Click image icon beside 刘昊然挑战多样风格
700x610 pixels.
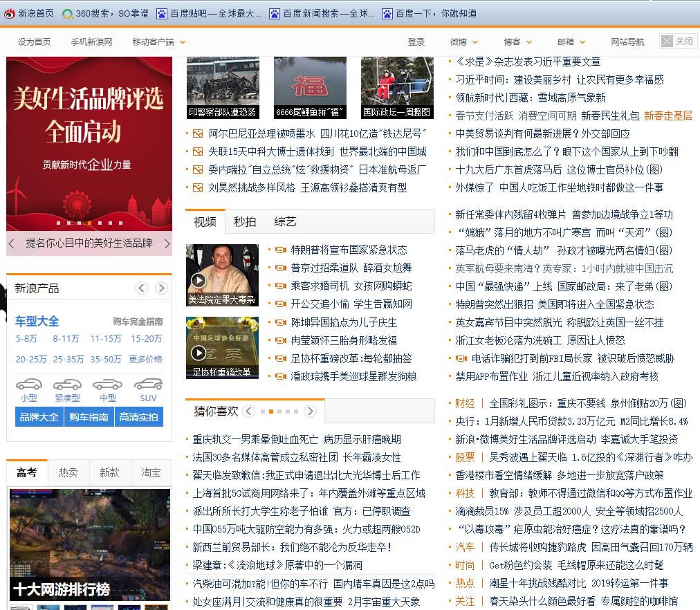(x=198, y=188)
